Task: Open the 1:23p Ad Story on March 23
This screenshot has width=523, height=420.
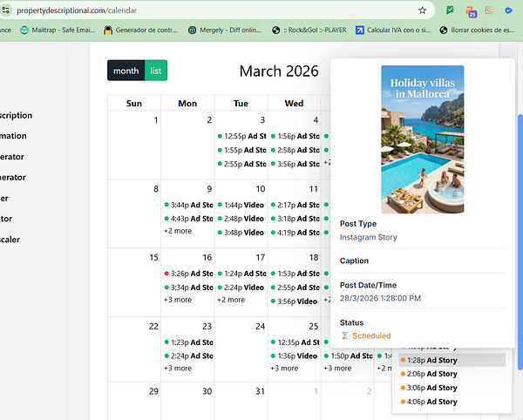Action: tap(188, 342)
